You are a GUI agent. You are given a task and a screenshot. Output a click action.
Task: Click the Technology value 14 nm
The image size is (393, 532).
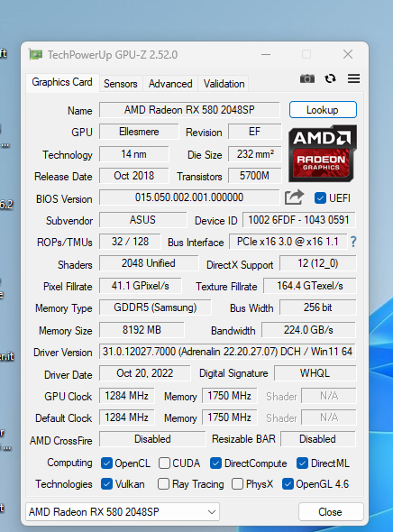134,154
